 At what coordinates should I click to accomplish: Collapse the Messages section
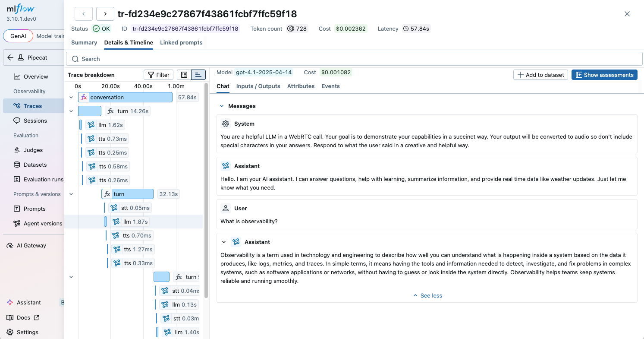coord(222,106)
